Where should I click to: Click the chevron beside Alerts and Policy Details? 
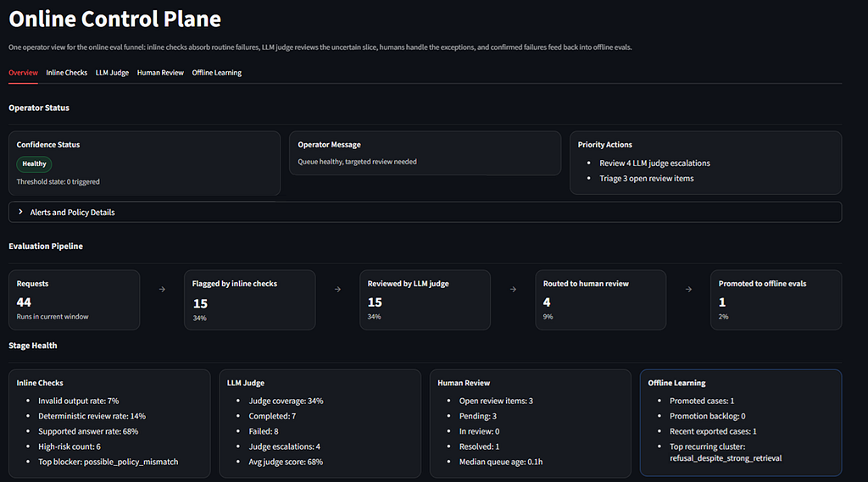pyautogui.click(x=20, y=212)
